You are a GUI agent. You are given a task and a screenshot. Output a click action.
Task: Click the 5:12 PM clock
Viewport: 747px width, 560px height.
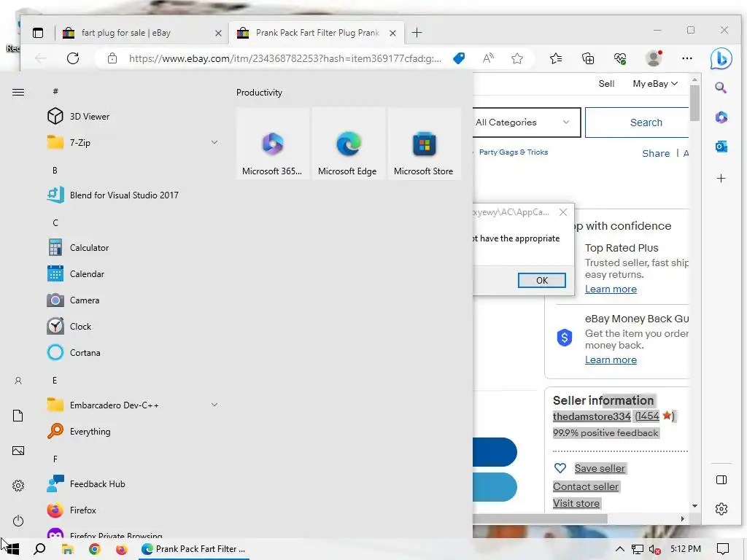tap(686, 548)
